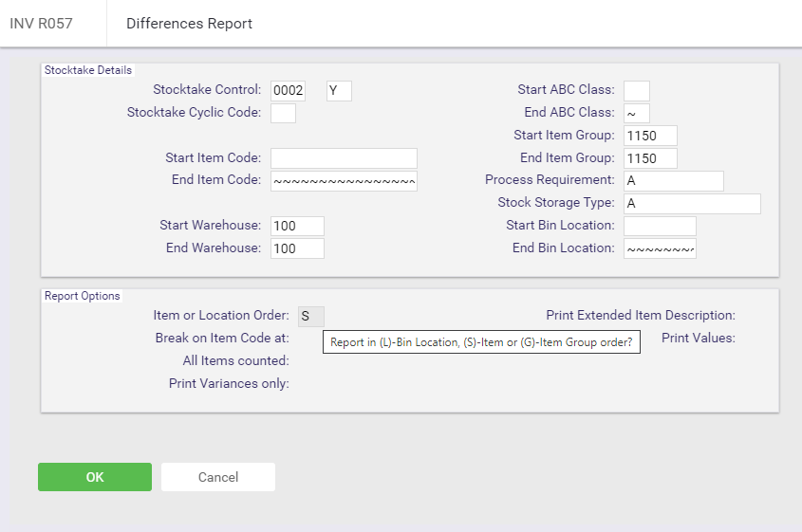Click the Process Requirement field
The height and width of the screenshot is (532, 802).
coord(674,181)
